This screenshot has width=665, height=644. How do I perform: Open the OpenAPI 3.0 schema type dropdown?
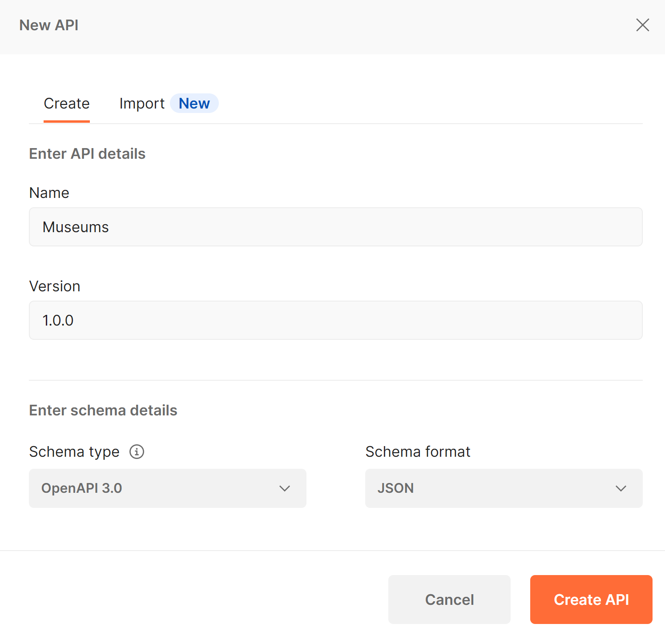tap(168, 488)
